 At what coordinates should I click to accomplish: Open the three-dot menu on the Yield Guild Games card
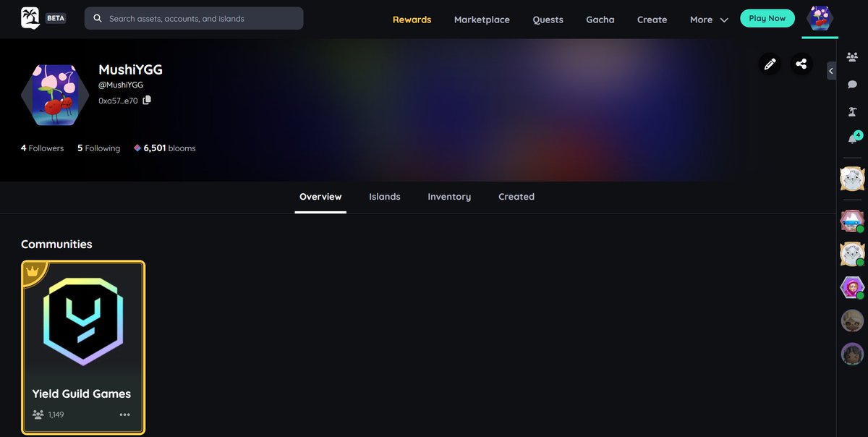124,415
